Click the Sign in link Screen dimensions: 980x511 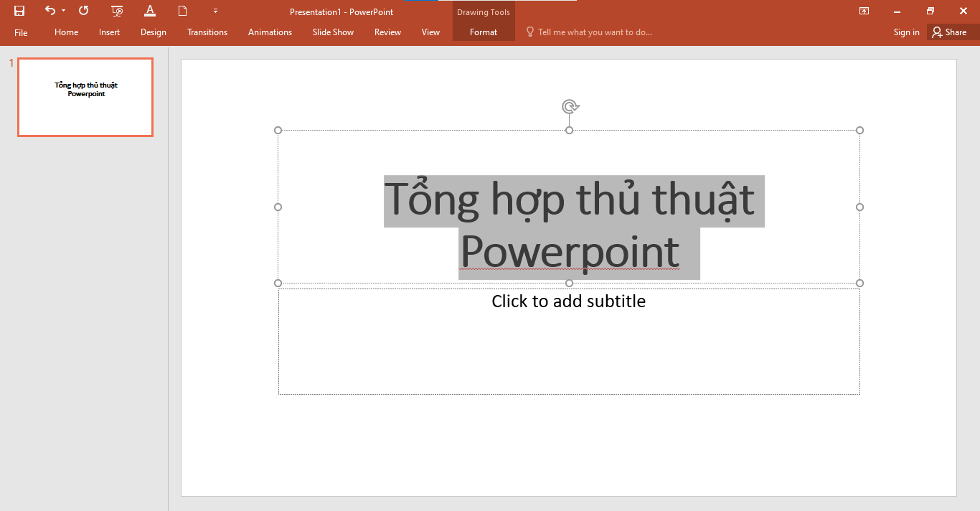click(906, 32)
